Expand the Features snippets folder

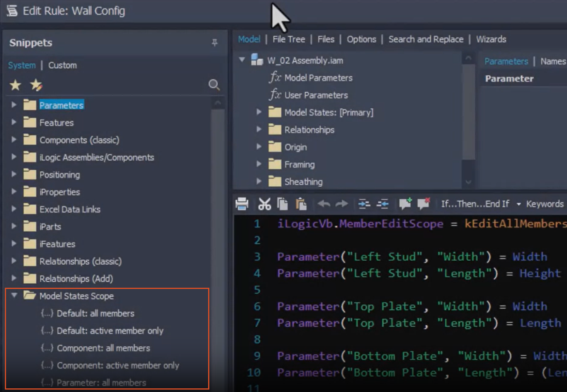[x=14, y=122]
